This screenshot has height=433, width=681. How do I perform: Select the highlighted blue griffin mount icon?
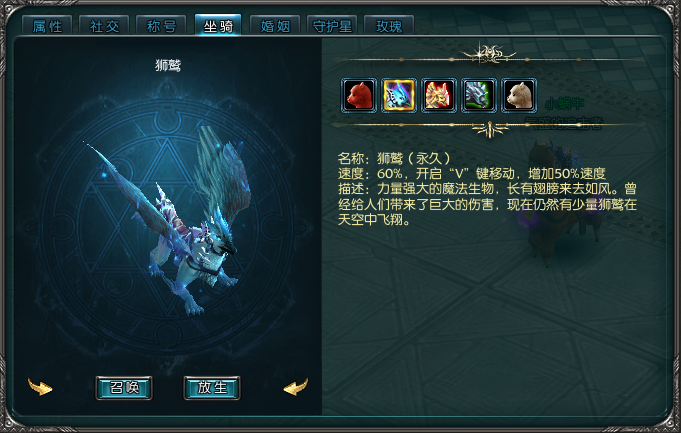399,96
